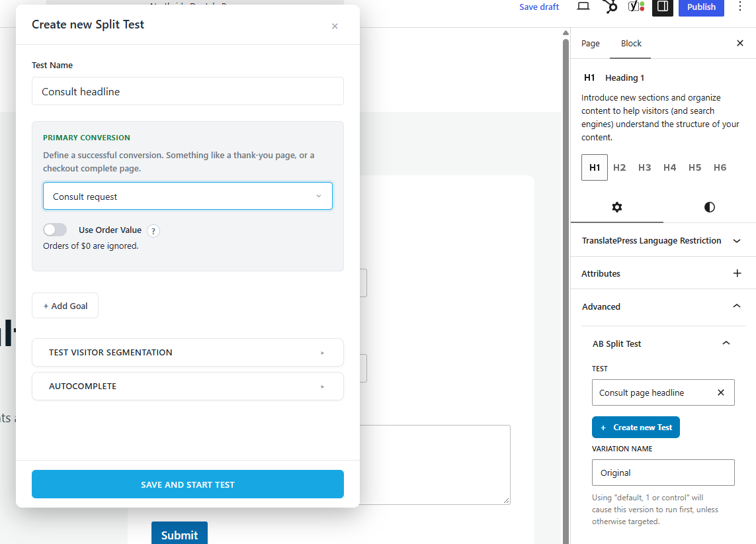Select heading level H4
The image size is (756, 544).
670,167
